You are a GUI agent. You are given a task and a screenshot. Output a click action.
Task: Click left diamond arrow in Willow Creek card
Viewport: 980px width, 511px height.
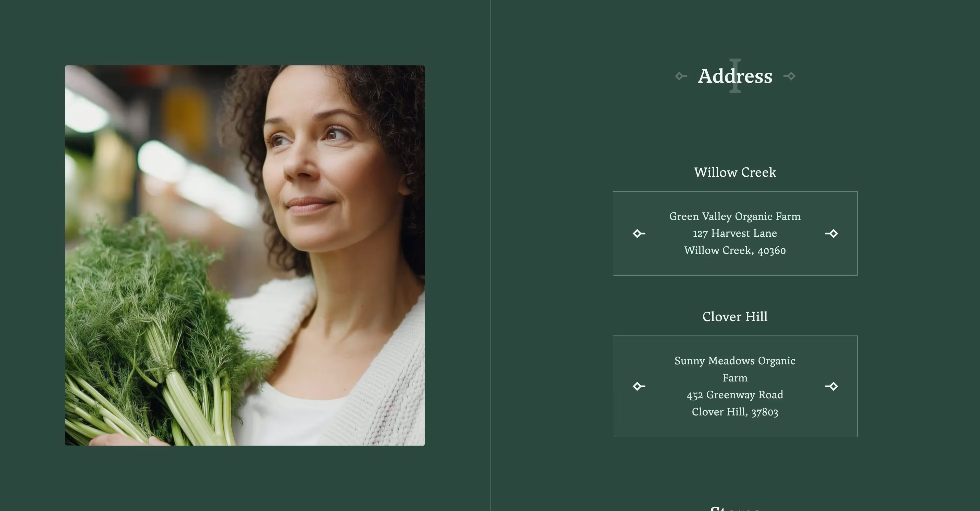point(639,234)
